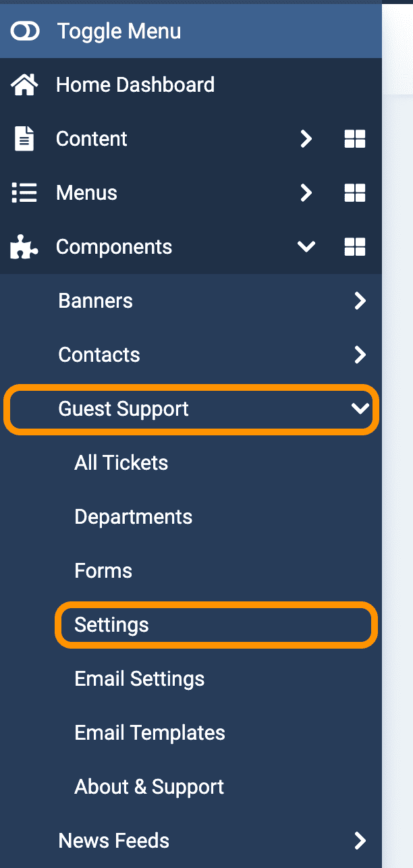The height and width of the screenshot is (868, 413).
Task: Click the Toggle Menu switch icon
Action: 26,31
